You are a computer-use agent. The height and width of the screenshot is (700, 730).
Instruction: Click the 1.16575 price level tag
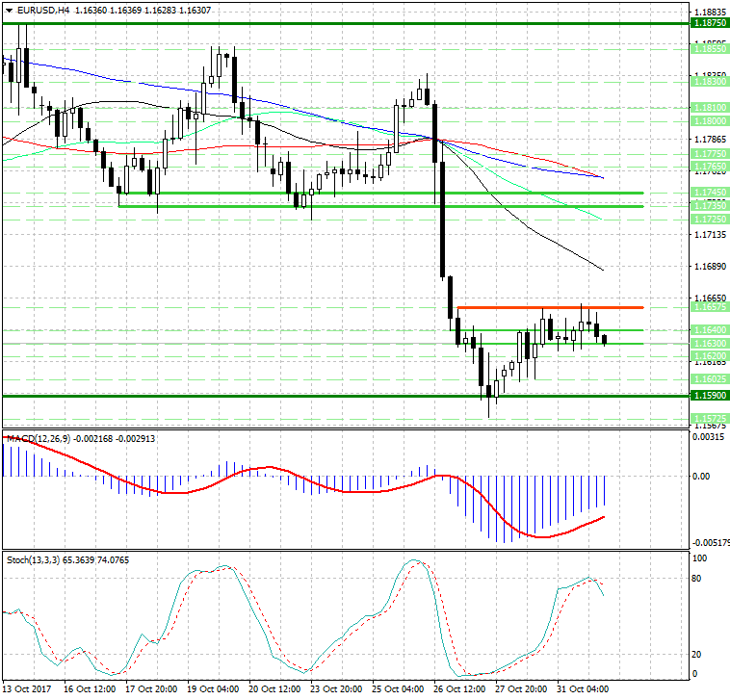[709, 307]
